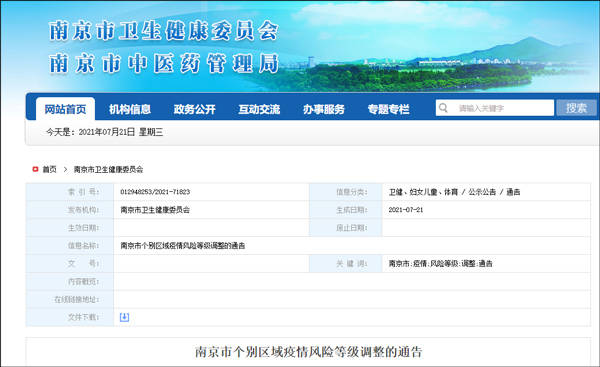600x367 pixels.
Task: Open the 办事服务 menu
Action: 324,109
